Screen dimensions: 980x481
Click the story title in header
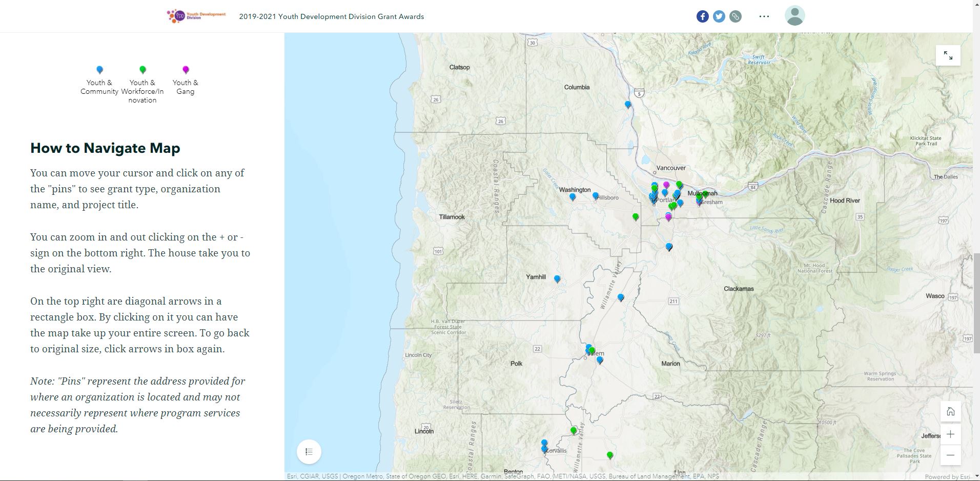point(331,16)
